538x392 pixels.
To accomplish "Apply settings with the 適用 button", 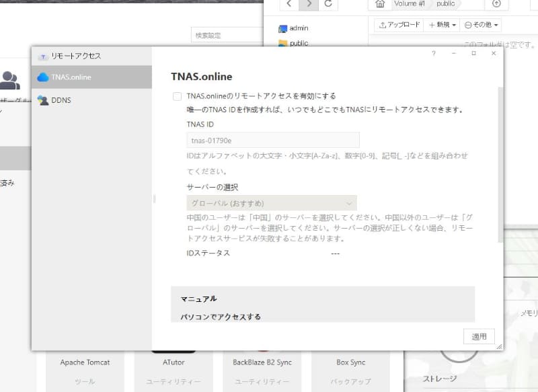I will tap(479, 336).
